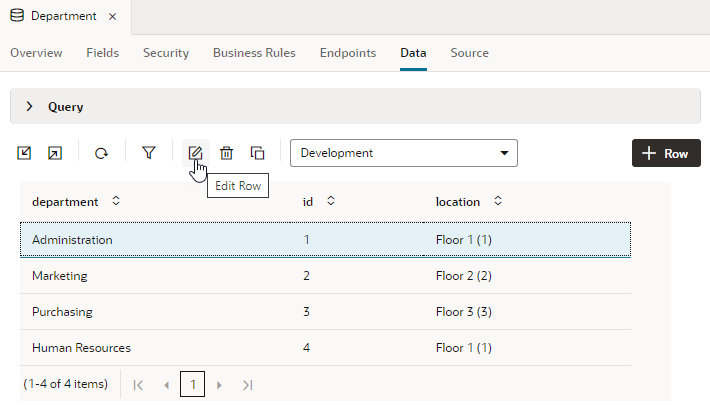This screenshot has height=407, width=710.
Task: Sort by id column
Action: (x=330, y=201)
